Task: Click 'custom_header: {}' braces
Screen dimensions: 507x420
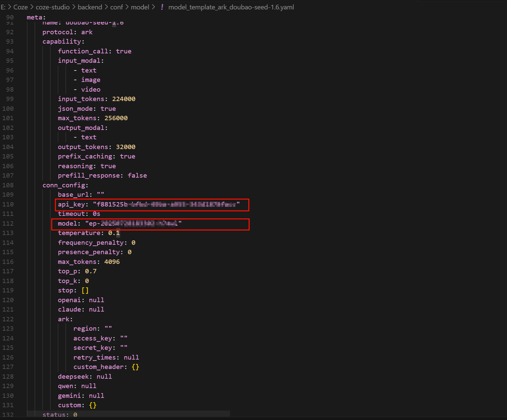Action: [x=135, y=367]
